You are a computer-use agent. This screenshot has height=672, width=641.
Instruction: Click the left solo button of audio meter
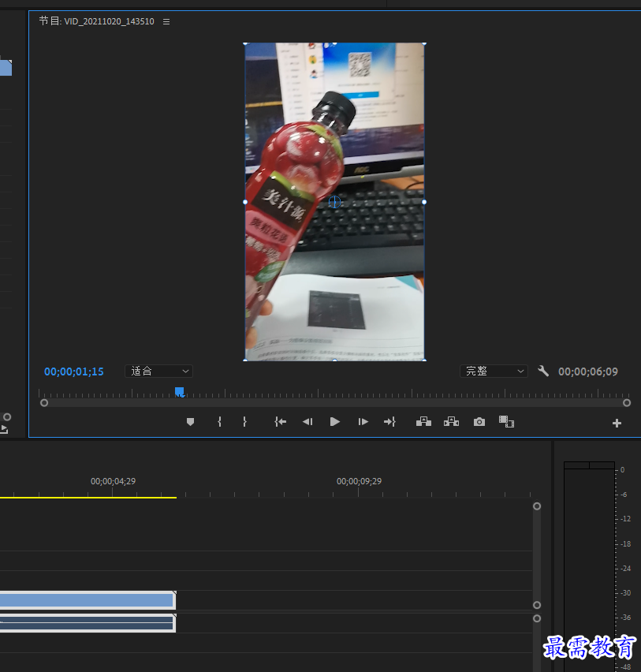click(576, 465)
